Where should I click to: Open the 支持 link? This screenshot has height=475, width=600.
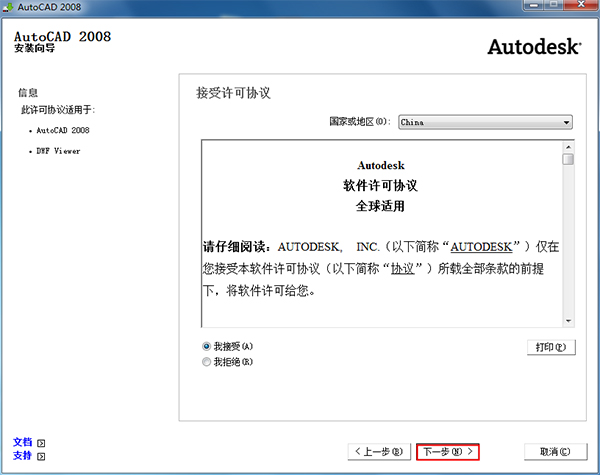point(23,456)
